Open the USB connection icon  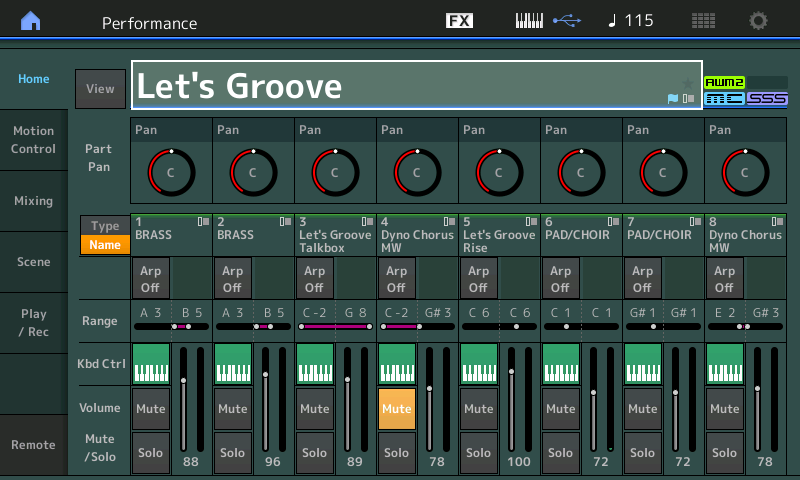[x=567, y=21]
